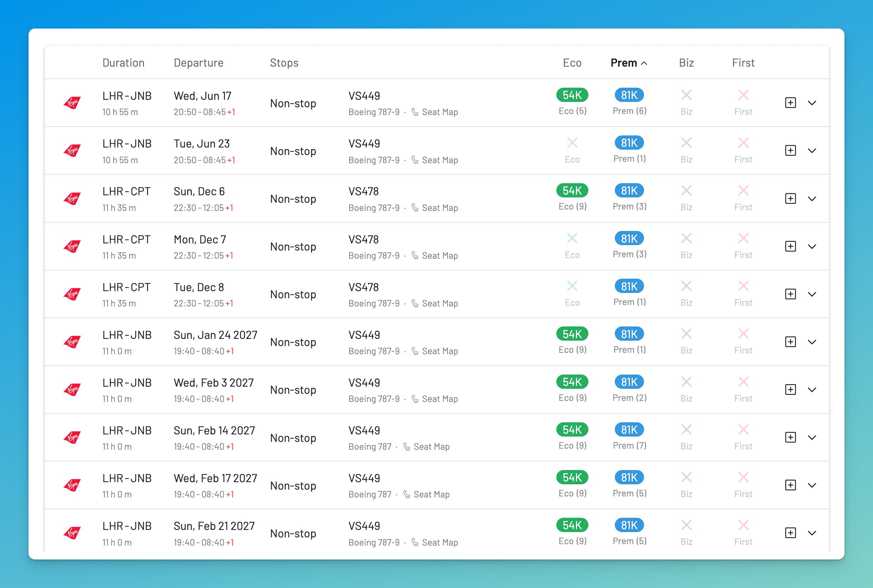Select the 54K Eco badge on Sun, Dec 6

572,191
